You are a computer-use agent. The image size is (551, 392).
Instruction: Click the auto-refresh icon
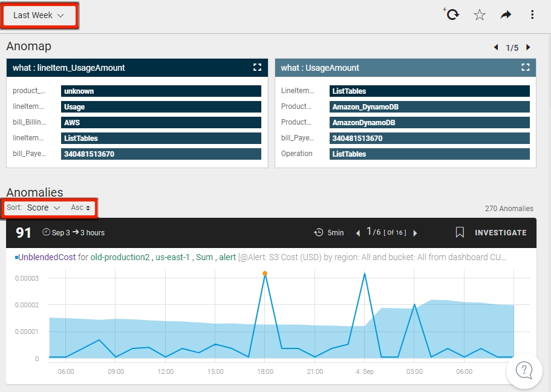451,15
